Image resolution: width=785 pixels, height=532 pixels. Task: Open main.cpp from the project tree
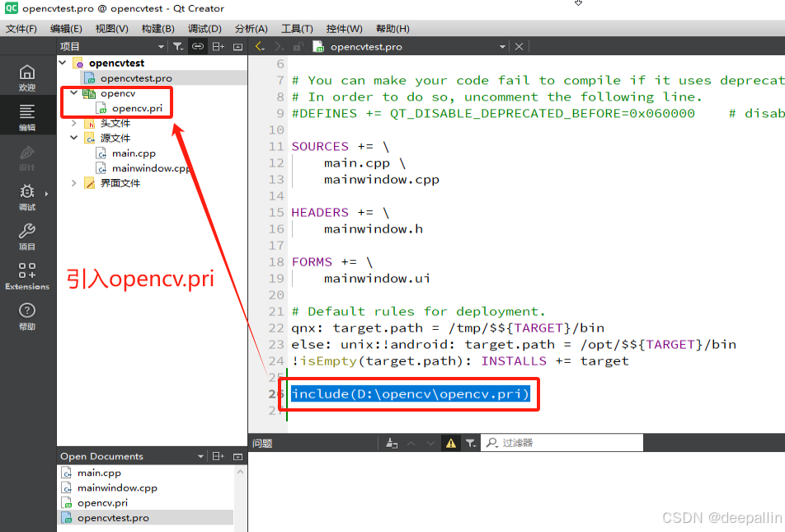tap(134, 153)
